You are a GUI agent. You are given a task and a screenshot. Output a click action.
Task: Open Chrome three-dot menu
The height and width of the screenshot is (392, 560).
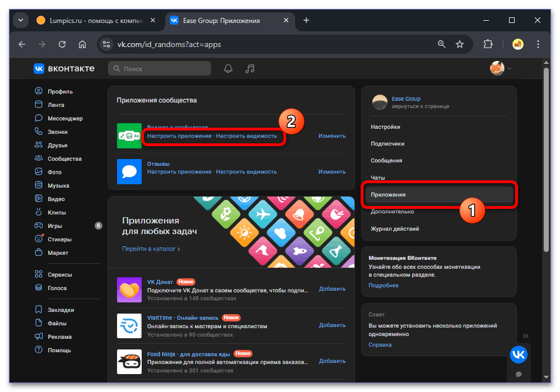(x=538, y=44)
